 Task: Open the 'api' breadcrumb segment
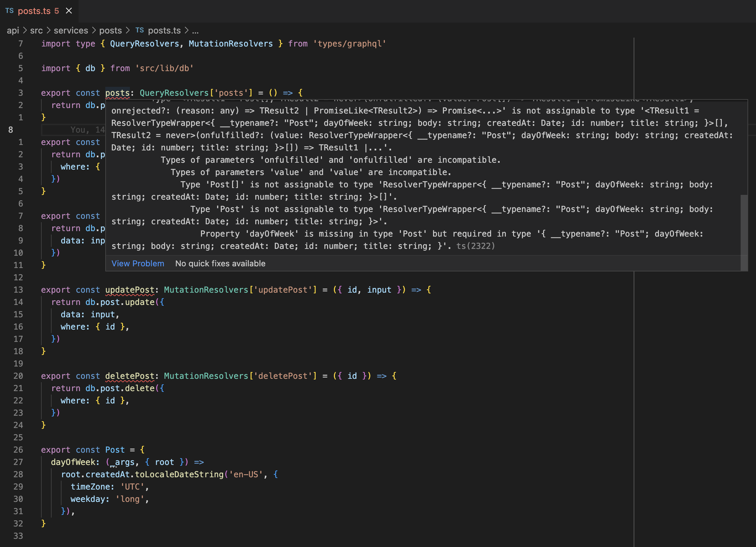pyautogui.click(x=13, y=30)
